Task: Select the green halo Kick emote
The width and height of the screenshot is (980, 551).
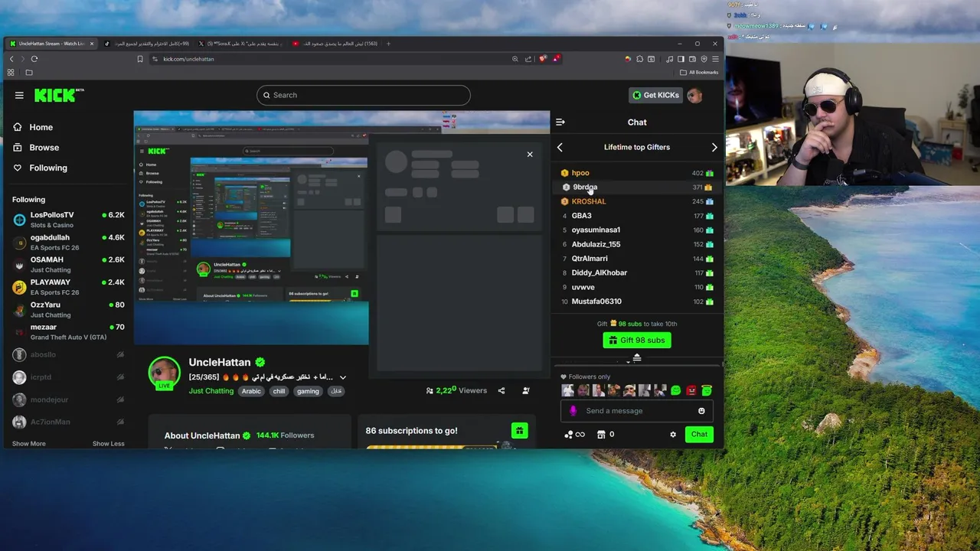Action: (707, 390)
